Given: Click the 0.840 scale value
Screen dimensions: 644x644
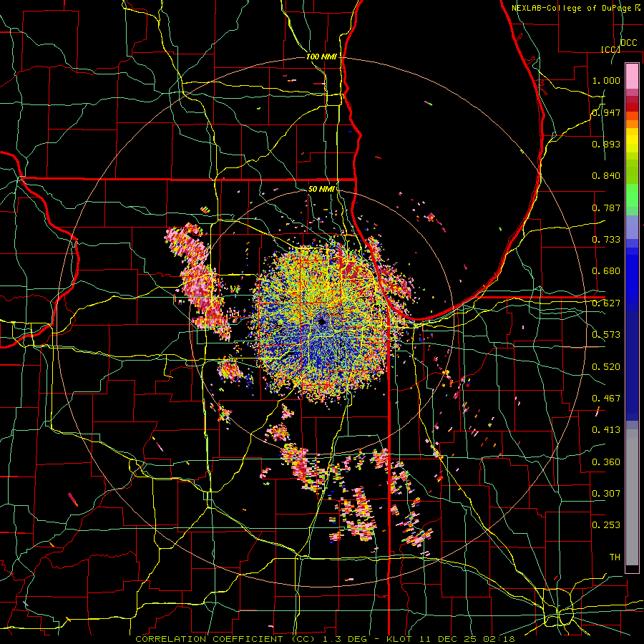Looking at the screenshot, I should tap(606, 176).
